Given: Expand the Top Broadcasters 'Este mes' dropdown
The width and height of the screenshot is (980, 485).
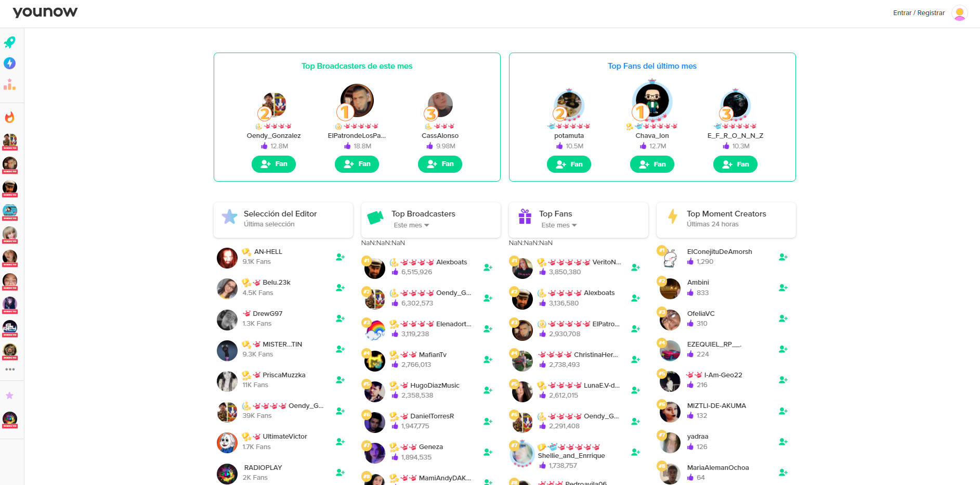Looking at the screenshot, I should 411,225.
